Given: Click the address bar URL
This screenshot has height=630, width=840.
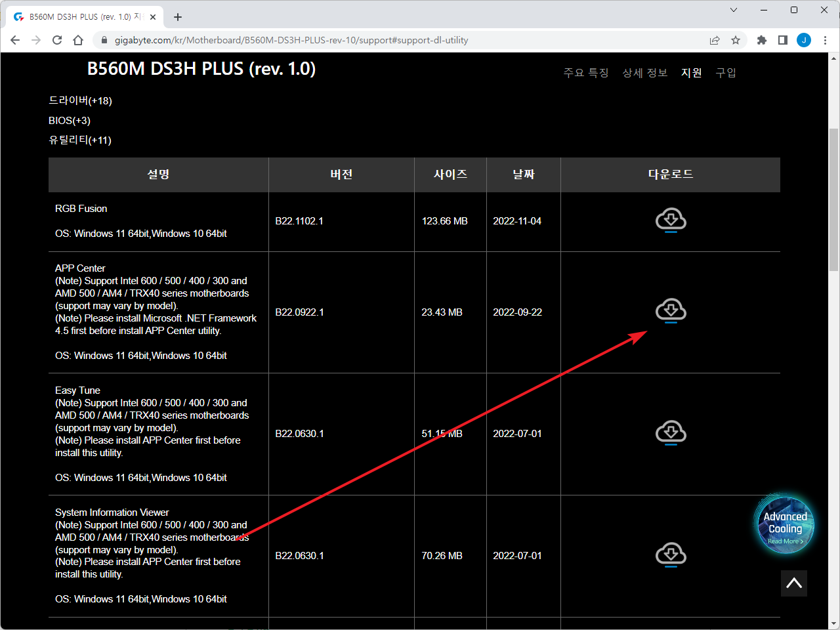Looking at the screenshot, I should [291, 40].
